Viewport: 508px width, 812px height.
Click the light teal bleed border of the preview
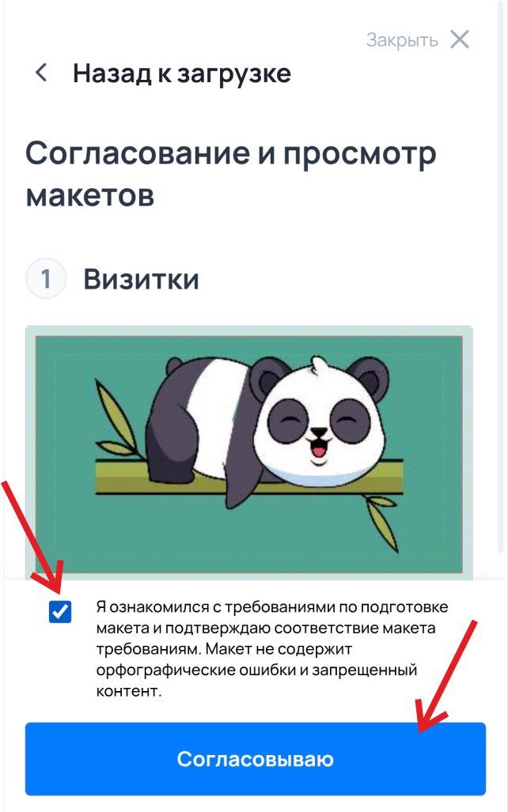(248, 330)
